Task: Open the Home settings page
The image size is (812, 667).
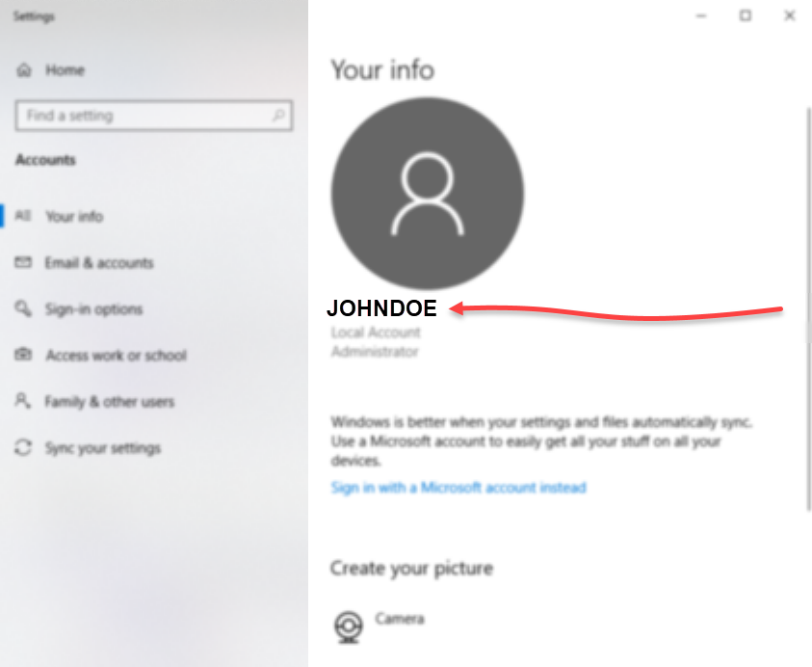Action: click(65, 70)
